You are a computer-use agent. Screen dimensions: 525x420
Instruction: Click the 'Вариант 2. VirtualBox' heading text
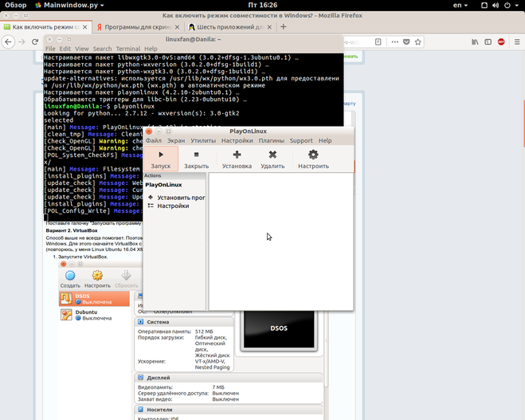[72, 231]
